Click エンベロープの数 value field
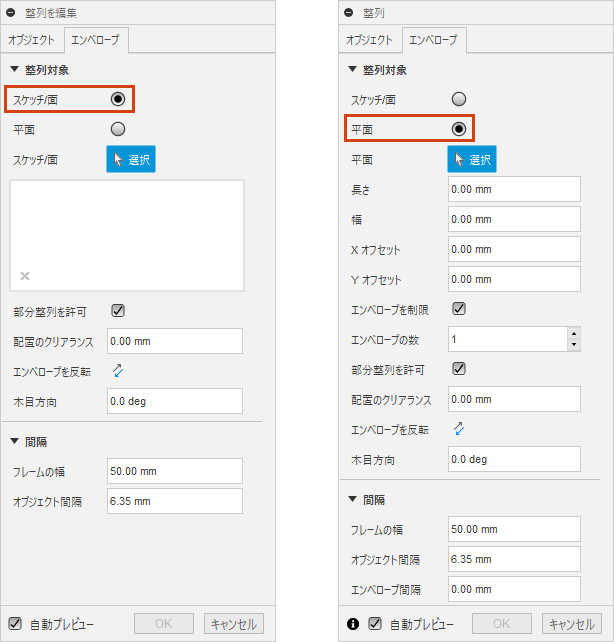The height and width of the screenshot is (642, 614). 508,339
